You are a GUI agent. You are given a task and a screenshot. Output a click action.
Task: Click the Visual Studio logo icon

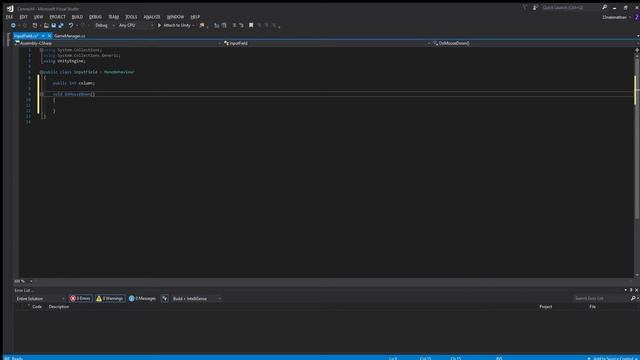(10, 8)
